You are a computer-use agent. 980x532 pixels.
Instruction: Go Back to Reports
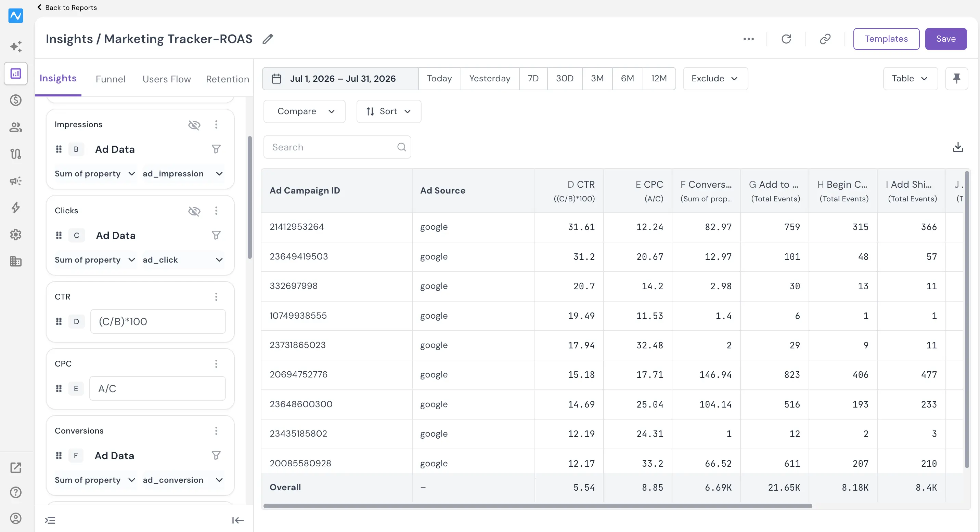[67, 8]
